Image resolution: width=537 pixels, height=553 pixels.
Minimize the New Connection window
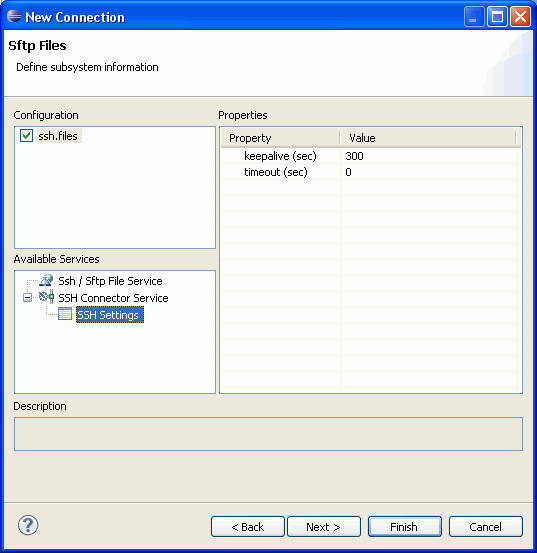coord(474,17)
